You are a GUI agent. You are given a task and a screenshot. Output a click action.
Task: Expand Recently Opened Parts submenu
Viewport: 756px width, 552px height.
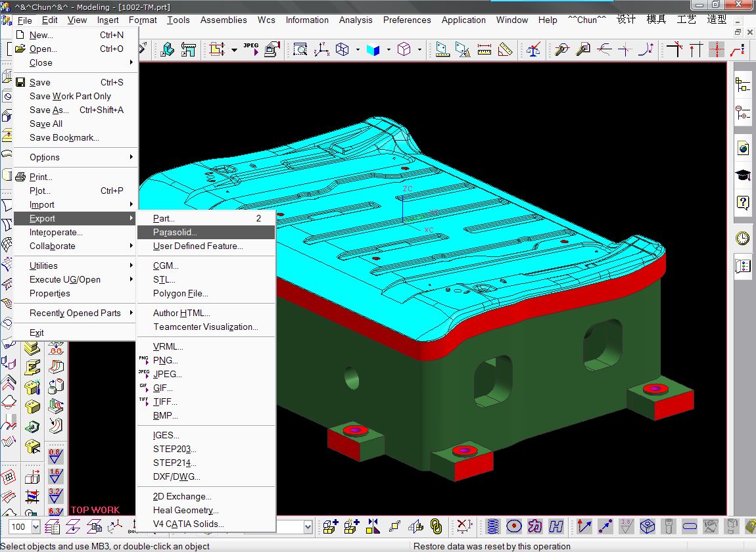(75, 313)
